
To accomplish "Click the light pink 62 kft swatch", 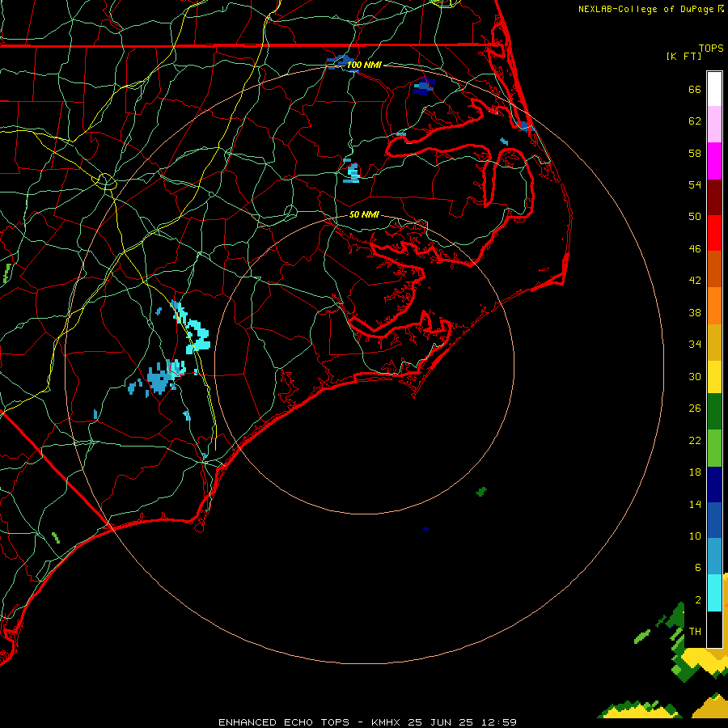I will tap(714, 125).
